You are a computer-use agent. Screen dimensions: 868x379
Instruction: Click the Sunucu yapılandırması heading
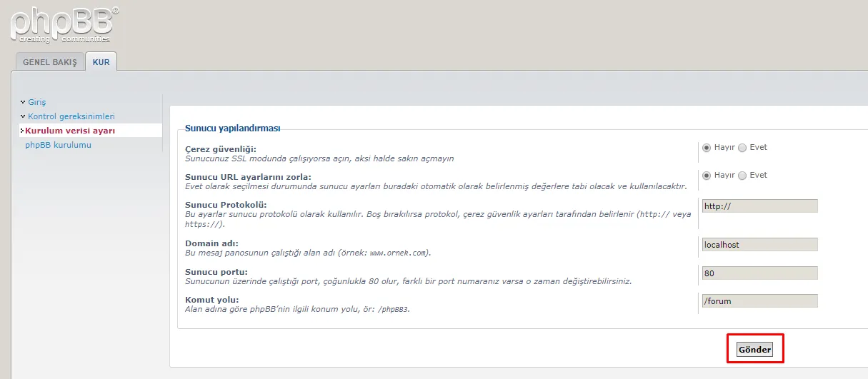[x=233, y=128]
